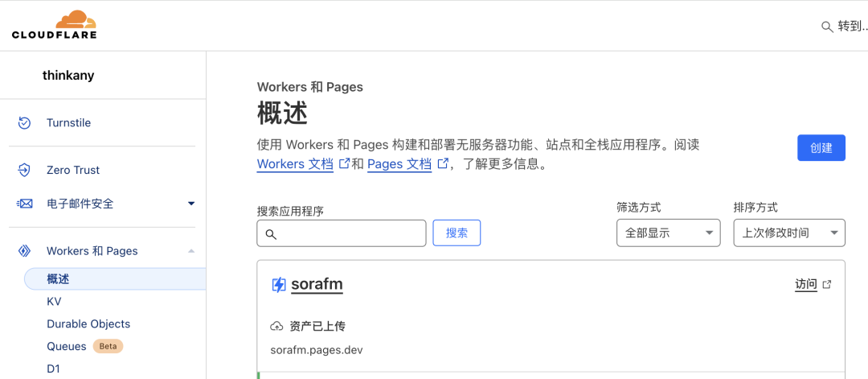The image size is (868, 379).
Task: Click the 概述 page heading
Action: 282,113
